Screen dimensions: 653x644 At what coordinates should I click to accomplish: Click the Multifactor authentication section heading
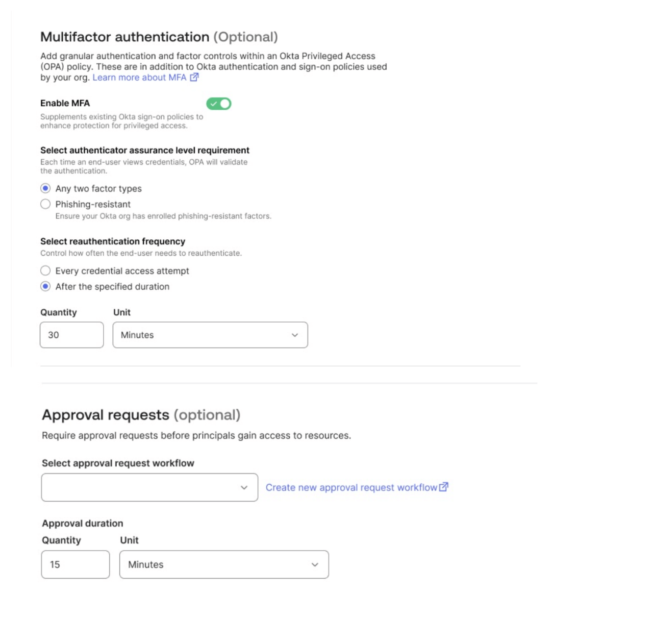pos(127,36)
